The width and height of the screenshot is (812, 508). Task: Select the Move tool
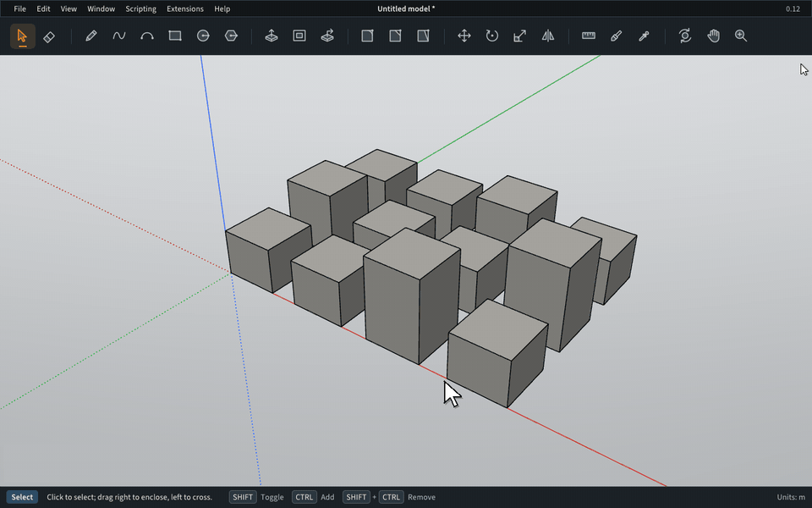click(464, 36)
